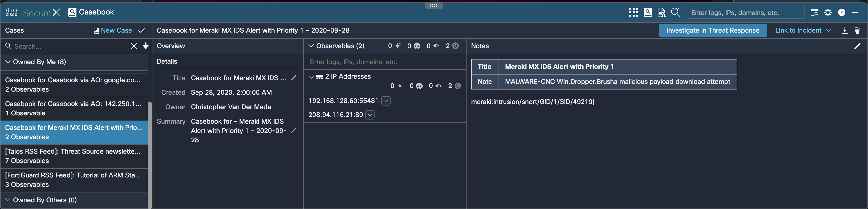Click the Orbital search magnifier icon
This screenshot has height=209, width=868.
point(676,12)
